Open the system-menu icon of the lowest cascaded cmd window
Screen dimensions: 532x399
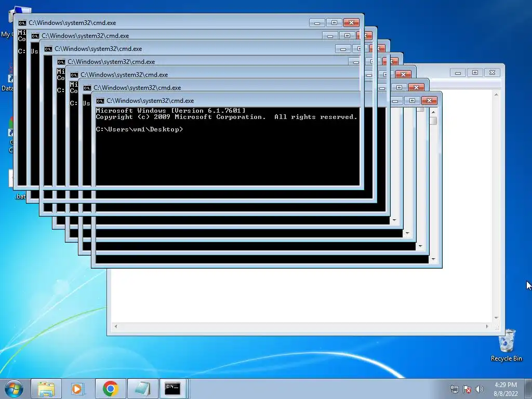[100, 101]
